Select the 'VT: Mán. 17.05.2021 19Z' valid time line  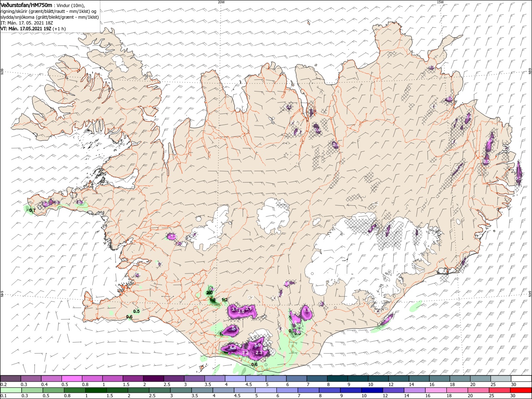point(26,29)
